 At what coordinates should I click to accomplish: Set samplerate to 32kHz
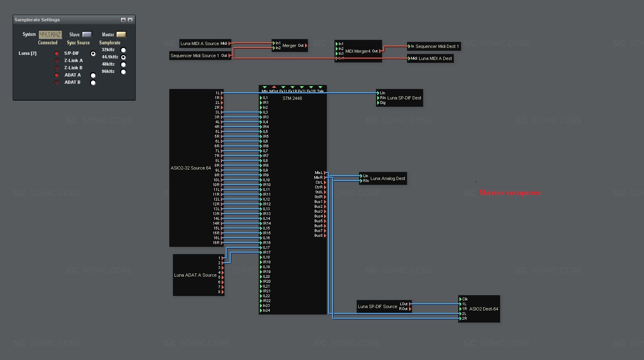click(123, 50)
